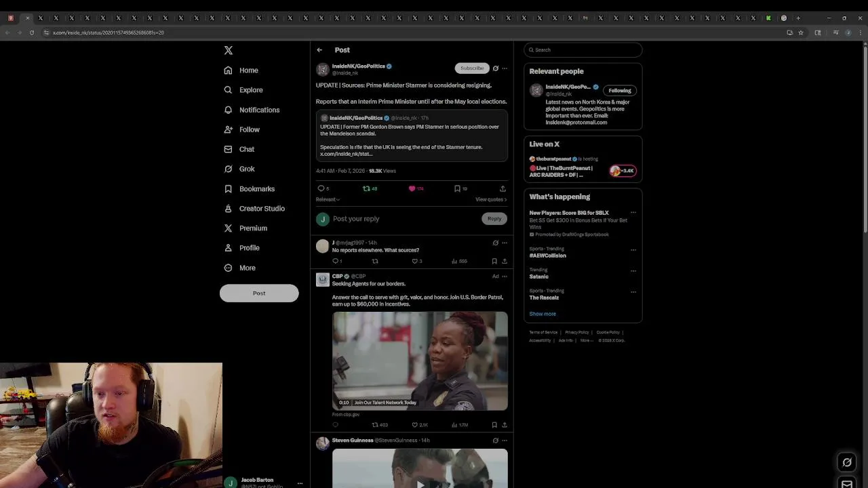Expand View quotes chevron link
The height and width of the screenshot is (488, 868).
[491, 199]
